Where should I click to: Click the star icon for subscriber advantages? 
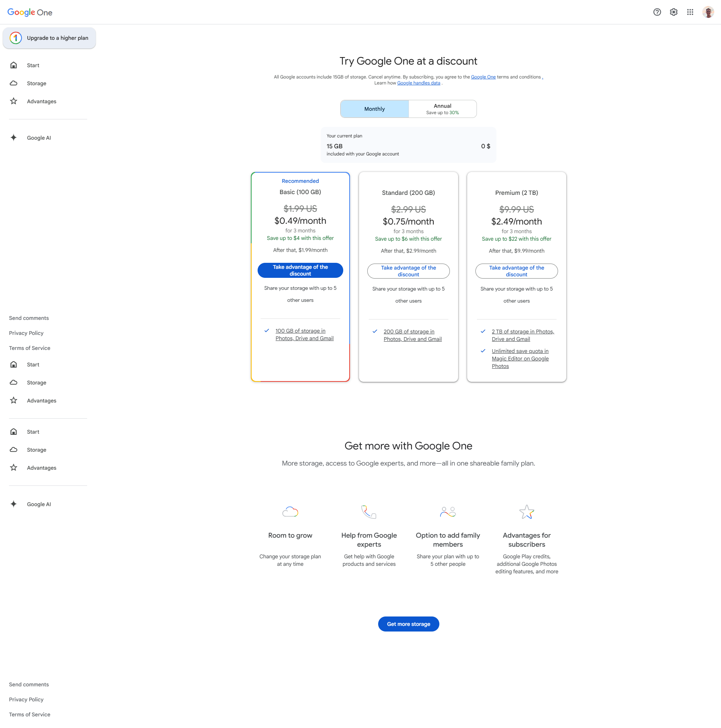526,512
